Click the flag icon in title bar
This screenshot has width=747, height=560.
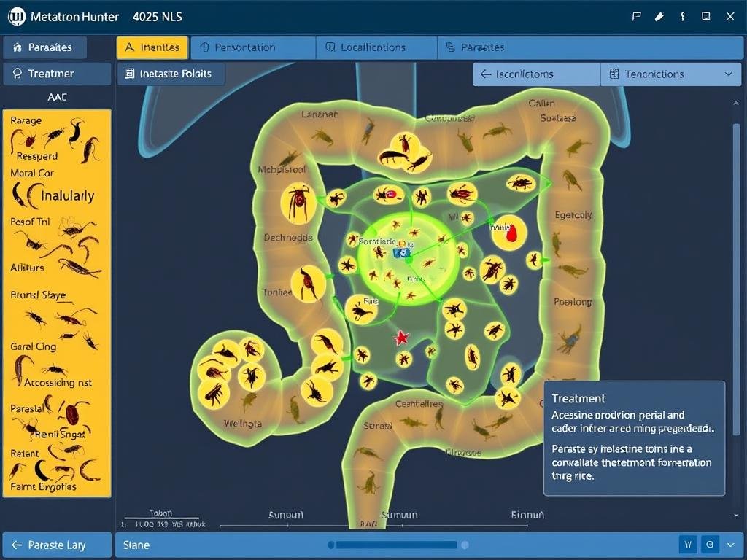tap(636, 16)
